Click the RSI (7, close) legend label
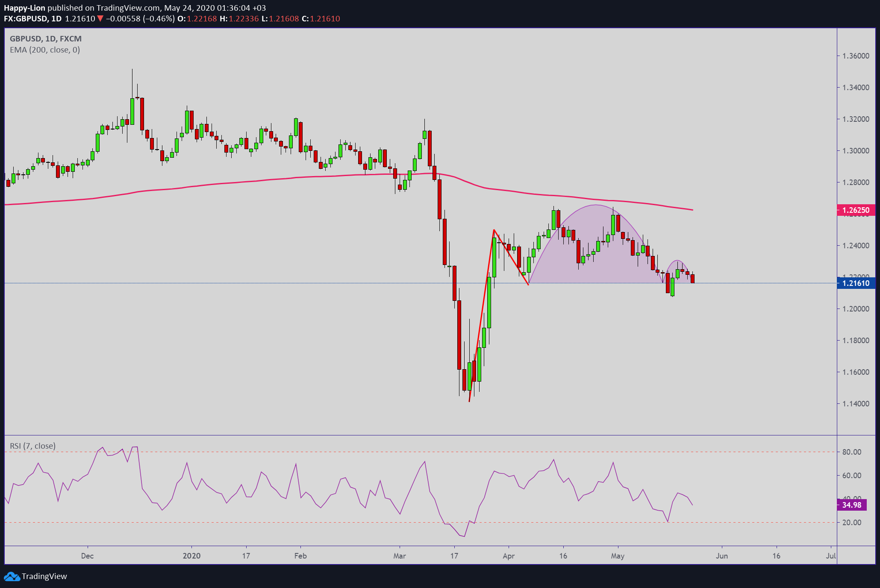The image size is (880, 588). tap(32, 446)
